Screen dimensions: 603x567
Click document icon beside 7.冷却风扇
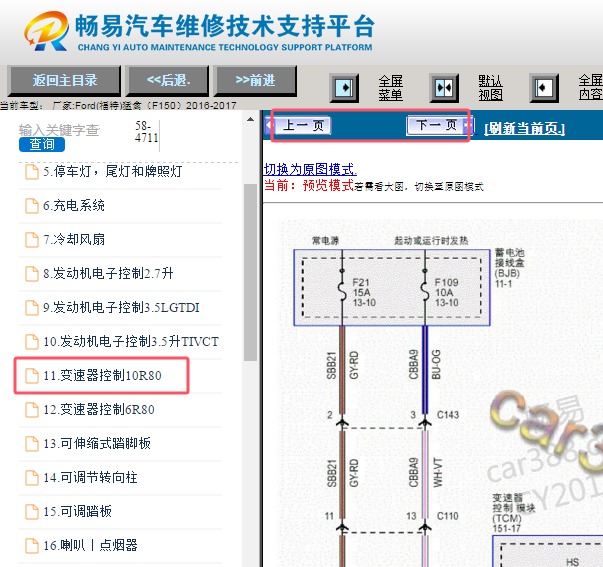pos(32,240)
